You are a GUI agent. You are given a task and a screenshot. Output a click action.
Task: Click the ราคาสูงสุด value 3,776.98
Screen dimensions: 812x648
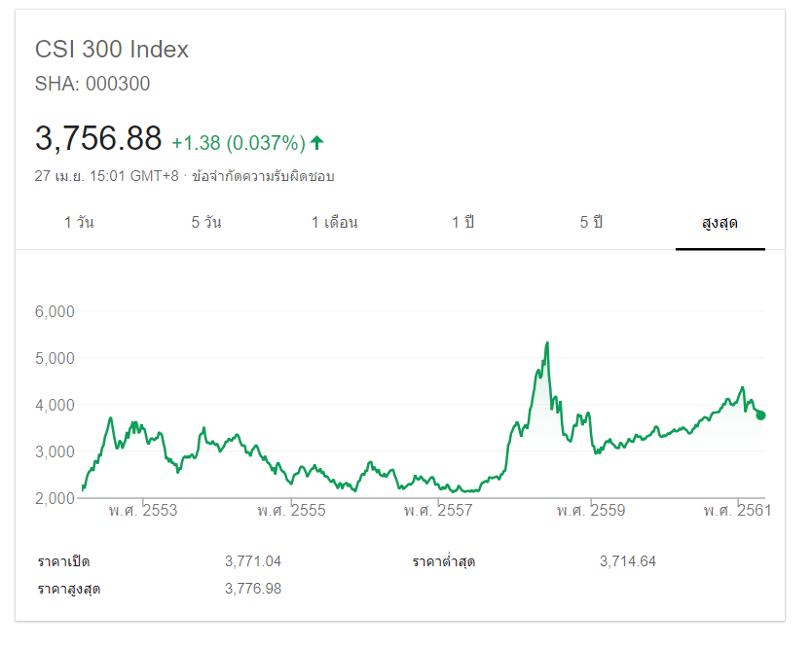[252, 589]
